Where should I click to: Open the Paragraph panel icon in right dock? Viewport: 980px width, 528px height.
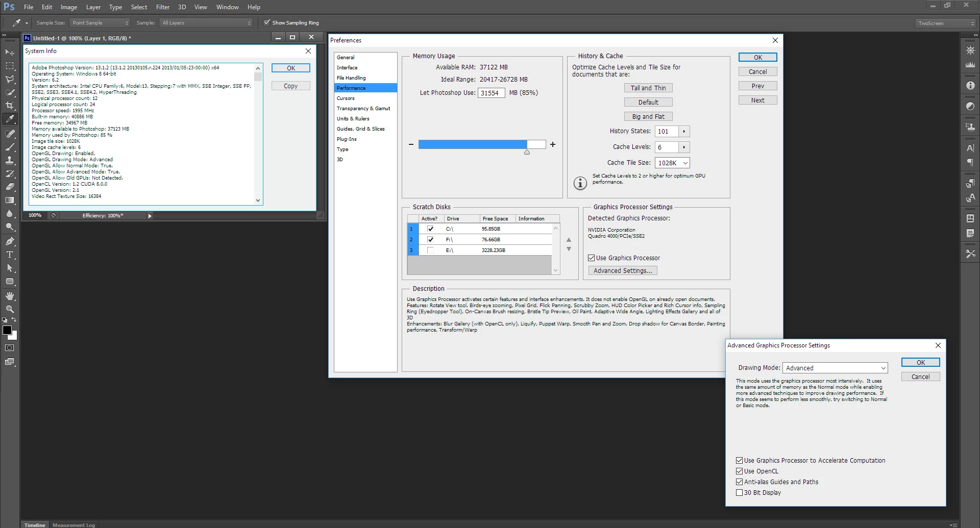point(970,162)
